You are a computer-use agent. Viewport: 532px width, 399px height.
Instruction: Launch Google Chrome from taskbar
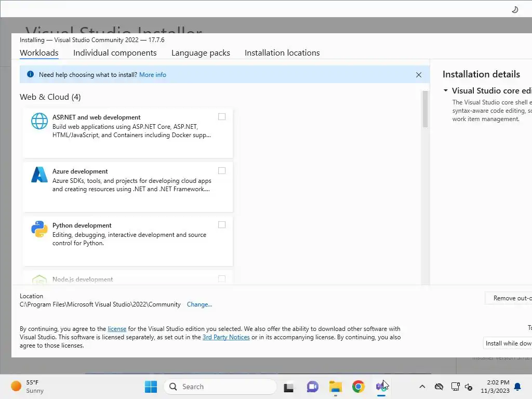tap(358, 387)
